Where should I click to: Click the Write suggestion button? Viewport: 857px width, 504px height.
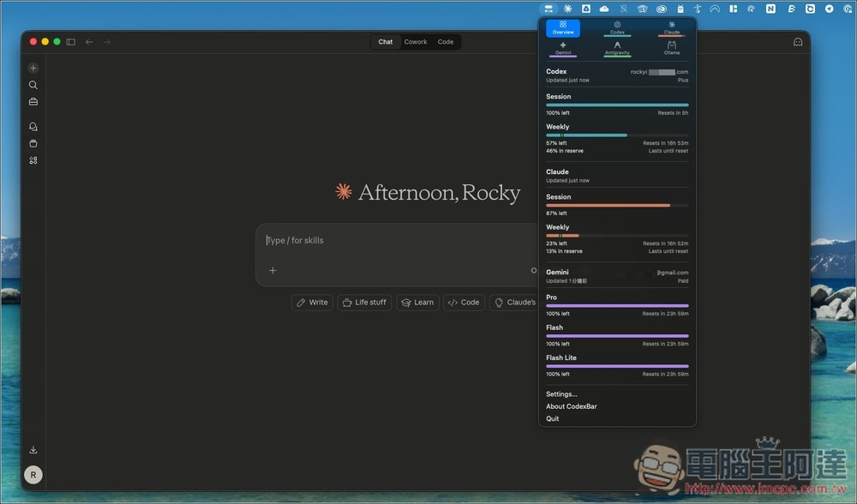tap(312, 303)
